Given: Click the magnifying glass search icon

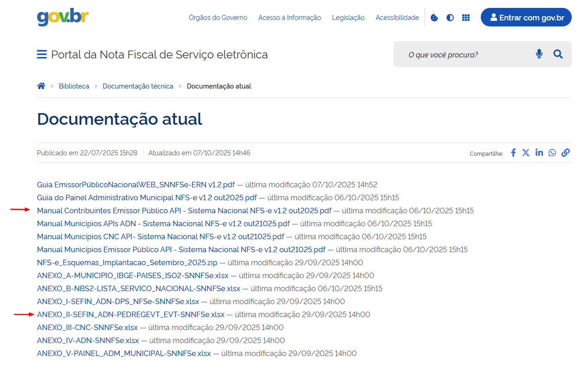Looking at the screenshot, I should tap(558, 54).
